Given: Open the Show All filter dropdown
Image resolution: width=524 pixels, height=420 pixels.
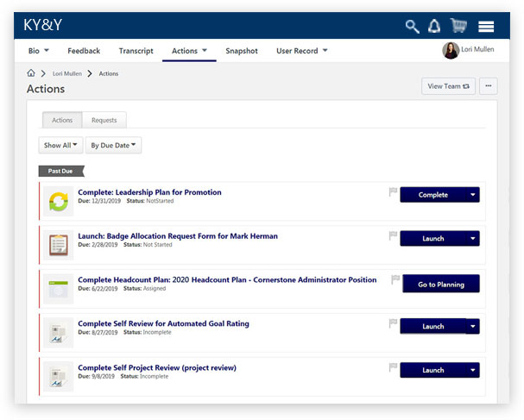Looking at the screenshot, I should 60,145.
